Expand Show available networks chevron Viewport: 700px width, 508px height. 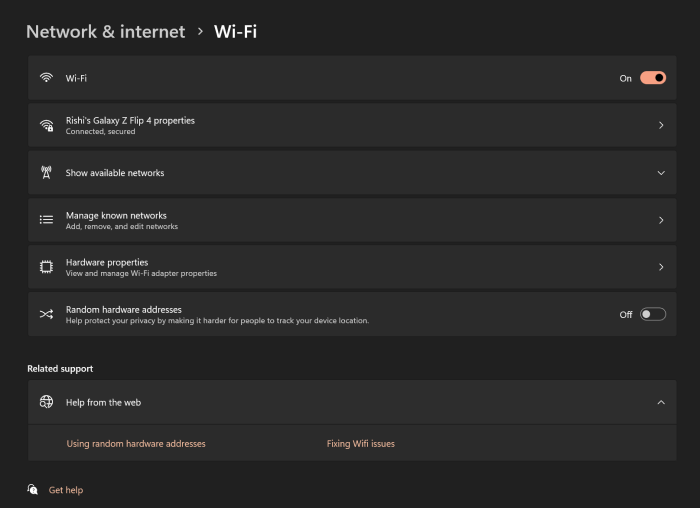661,173
